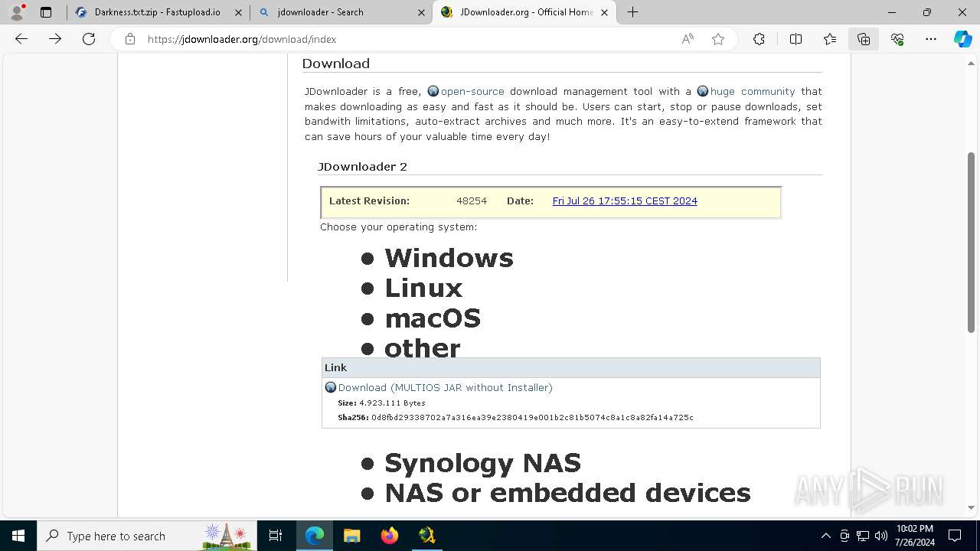The height and width of the screenshot is (551, 980).
Task: Open the Fri Jul 26 revision date link
Action: pos(625,201)
